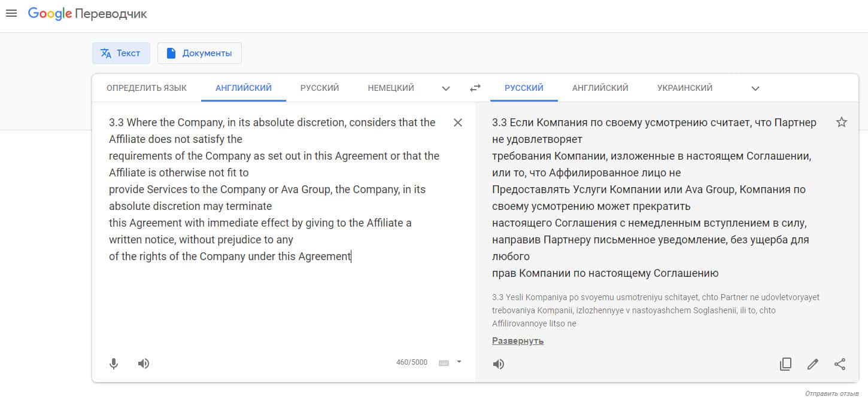The image size is (868, 400).
Task: Expand more source languages list
Action: pos(446,88)
